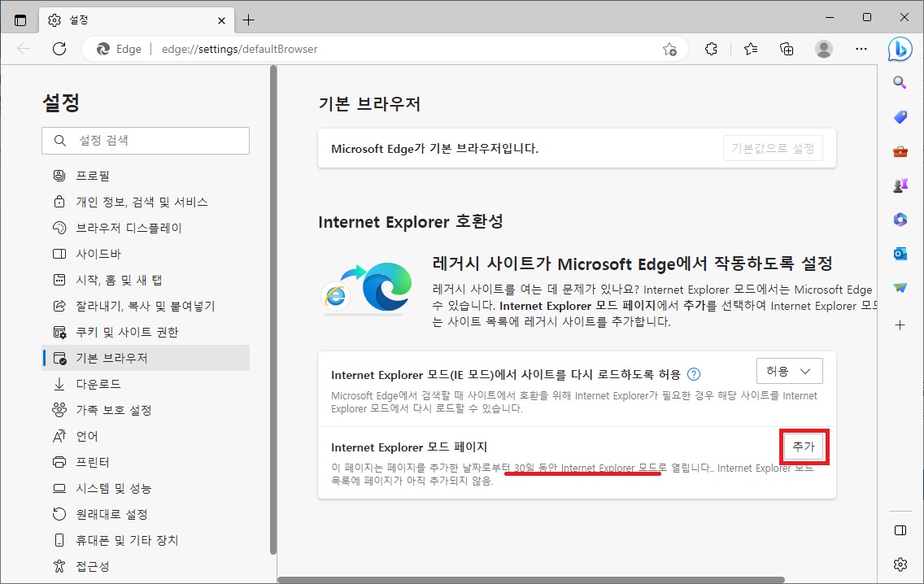Open sidebar Search magnifier icon
Viewport: 924px width, 584px height.
pyautogui.click(x=900, y=82)
